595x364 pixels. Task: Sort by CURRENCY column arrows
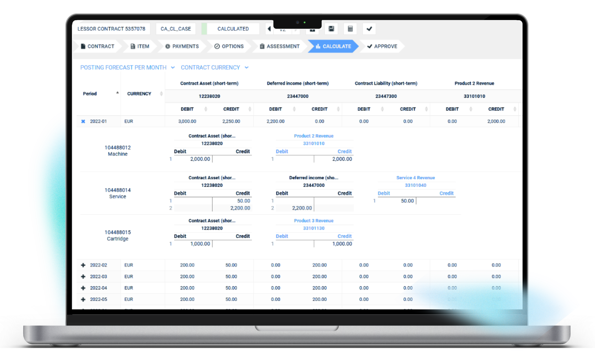(x=161, y=94)
